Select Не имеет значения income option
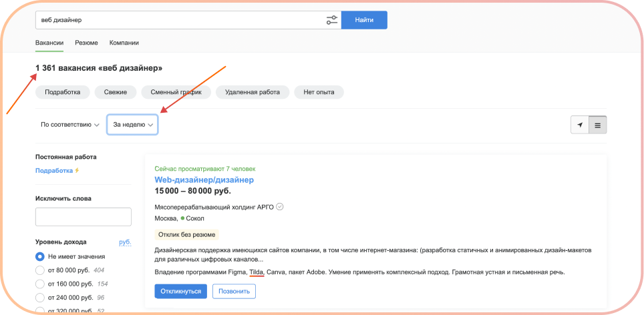Image resolution: width=644 pixels, height=315 pixels. tap(40, 257)
